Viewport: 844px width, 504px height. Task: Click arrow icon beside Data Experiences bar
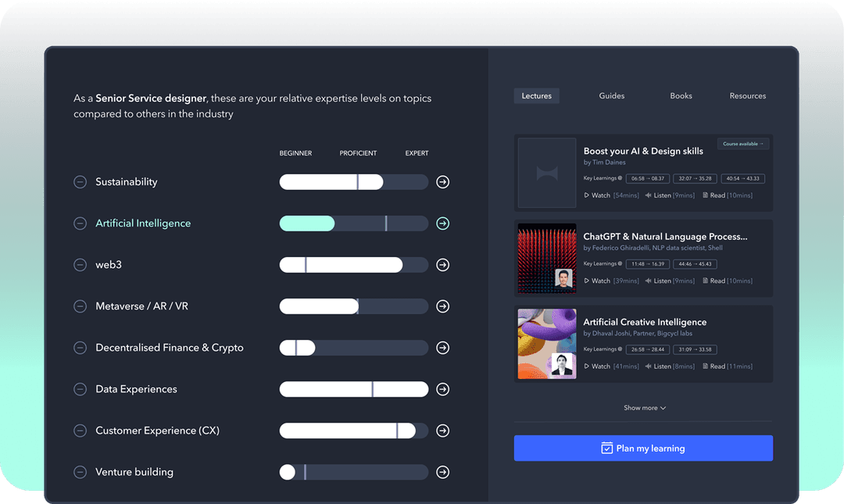coord(442,389)
